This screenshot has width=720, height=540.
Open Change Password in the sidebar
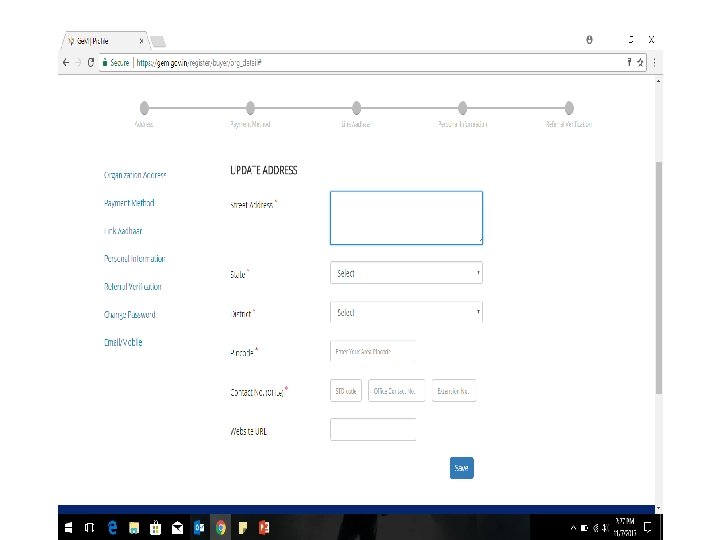tap(129, 315)
